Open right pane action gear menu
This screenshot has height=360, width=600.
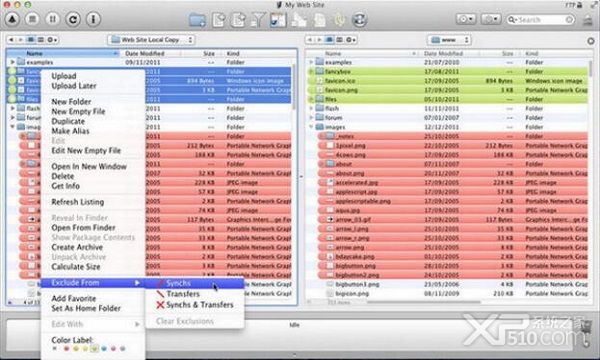point(351,39)
